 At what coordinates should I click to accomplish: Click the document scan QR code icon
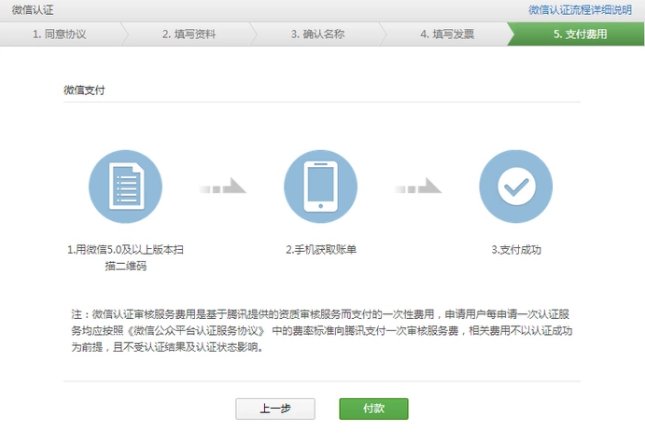[x=125, y=186]
